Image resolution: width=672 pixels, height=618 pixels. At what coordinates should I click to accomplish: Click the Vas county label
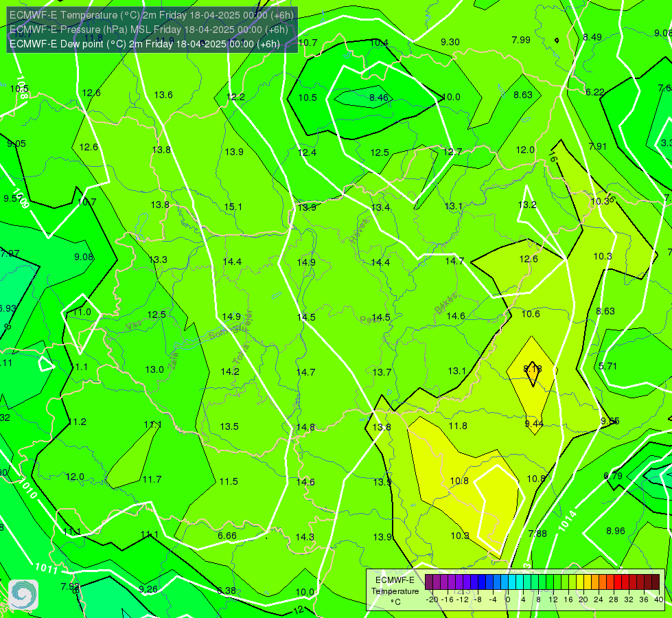(x=134, y=325)
